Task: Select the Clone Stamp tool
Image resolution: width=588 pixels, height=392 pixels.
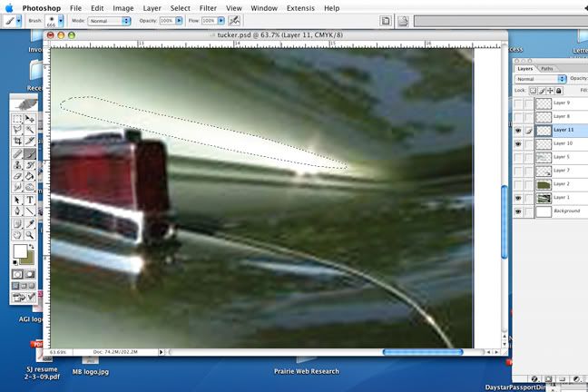Action: [x=17, y=164]
